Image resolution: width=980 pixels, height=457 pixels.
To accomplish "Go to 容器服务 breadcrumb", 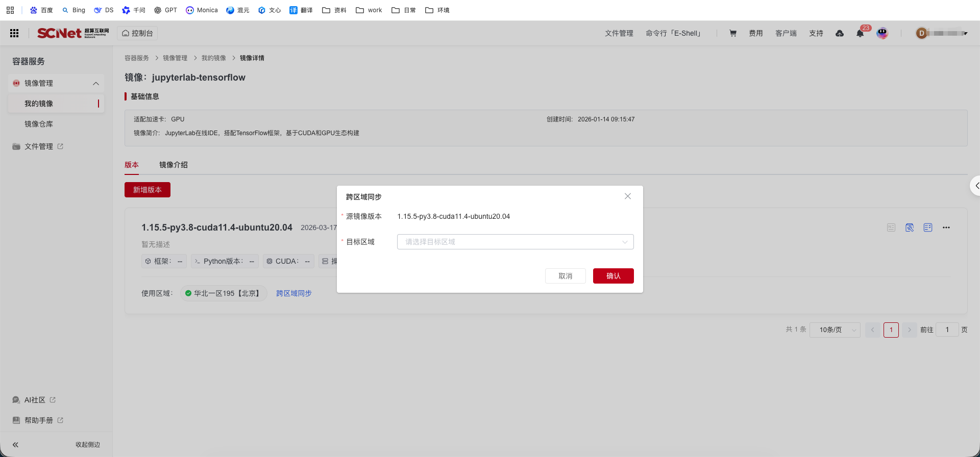I will point(137,58).
